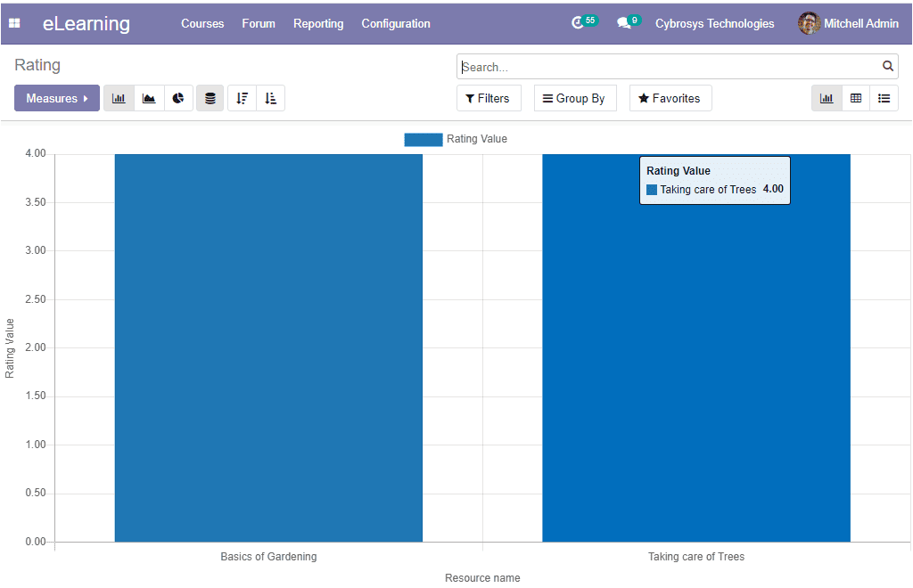This screenshot has width=913, height=588.
Task: Open the Group By dropdown
Action: point(575,98)
